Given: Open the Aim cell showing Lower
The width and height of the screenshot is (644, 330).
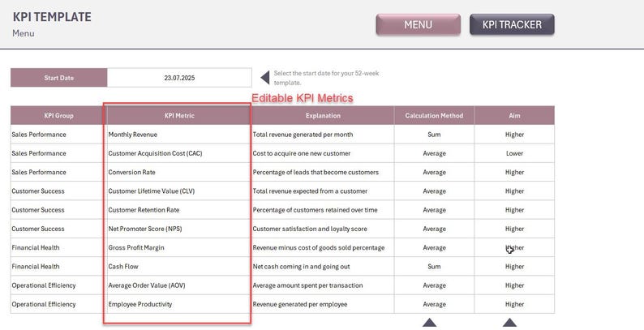Looking at the screenshot, I should (514, 153).
